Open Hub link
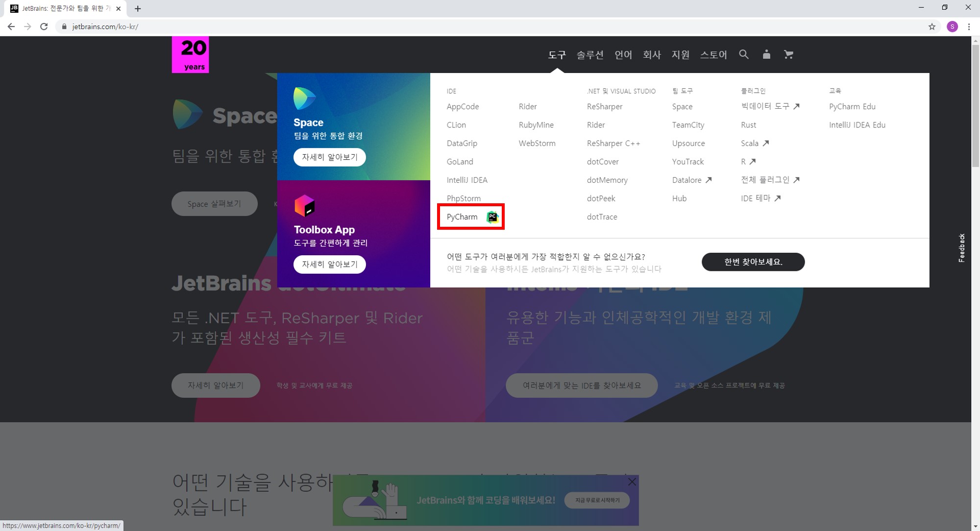The height and width of the screenshot is (531, 980). (679, 198)
